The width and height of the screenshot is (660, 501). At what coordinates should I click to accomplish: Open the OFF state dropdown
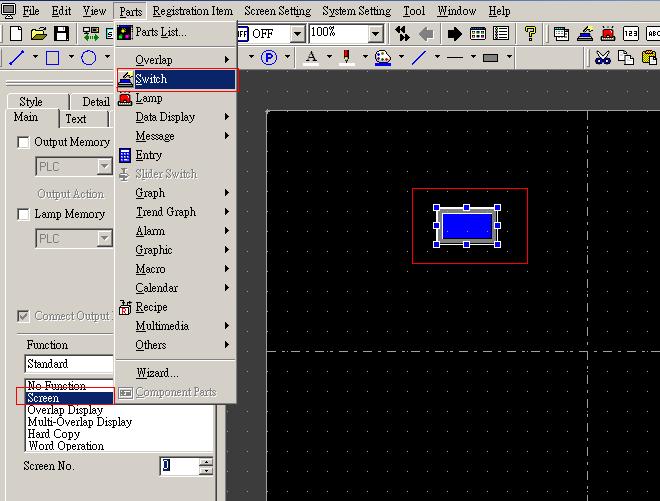click(x=296, y=34)
